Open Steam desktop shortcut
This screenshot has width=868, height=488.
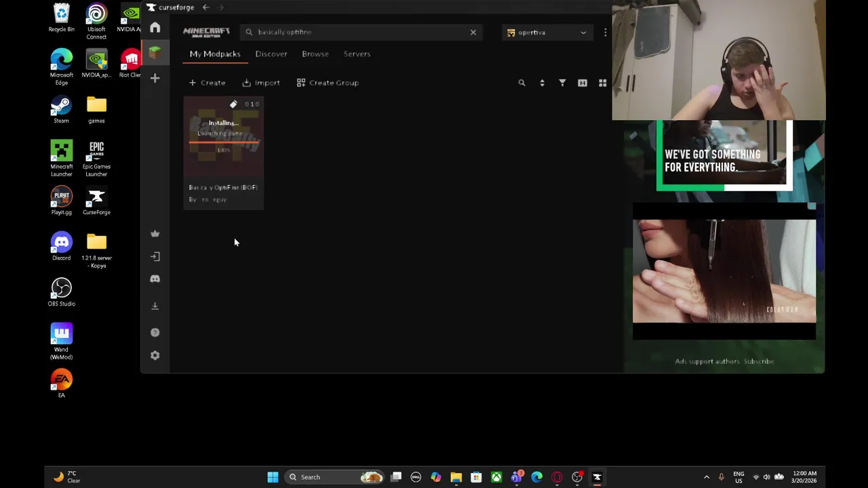(x=61, y=110)
